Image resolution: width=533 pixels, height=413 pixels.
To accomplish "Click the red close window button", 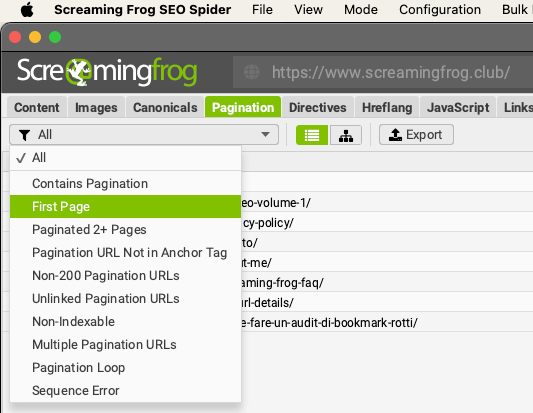I will (x=15, y=37).
